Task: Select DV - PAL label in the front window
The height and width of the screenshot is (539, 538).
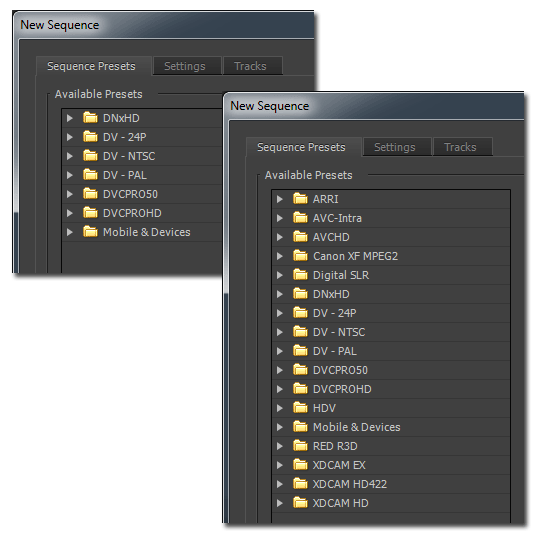Action: tap(335, 351)
